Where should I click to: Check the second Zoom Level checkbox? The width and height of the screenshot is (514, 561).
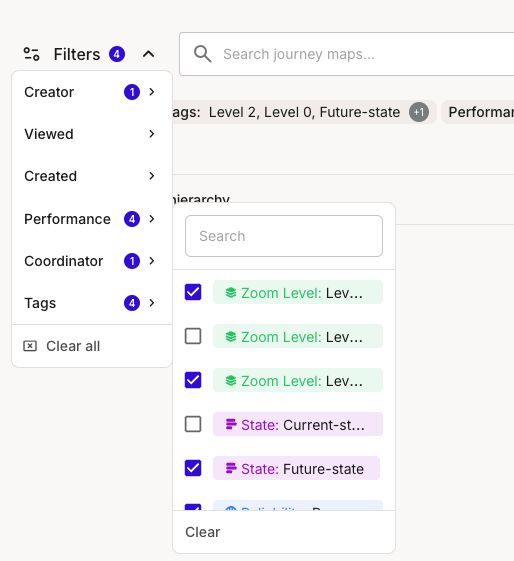tap(193, 336)
